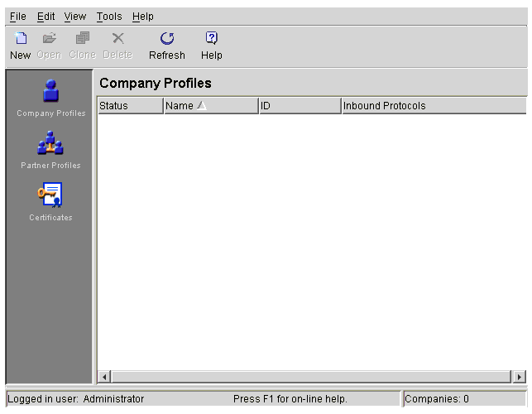Image resolution: width=532 pixels, height=414 pixels.
Task: Sort by the ID column header
Action: tap(300, 106)
